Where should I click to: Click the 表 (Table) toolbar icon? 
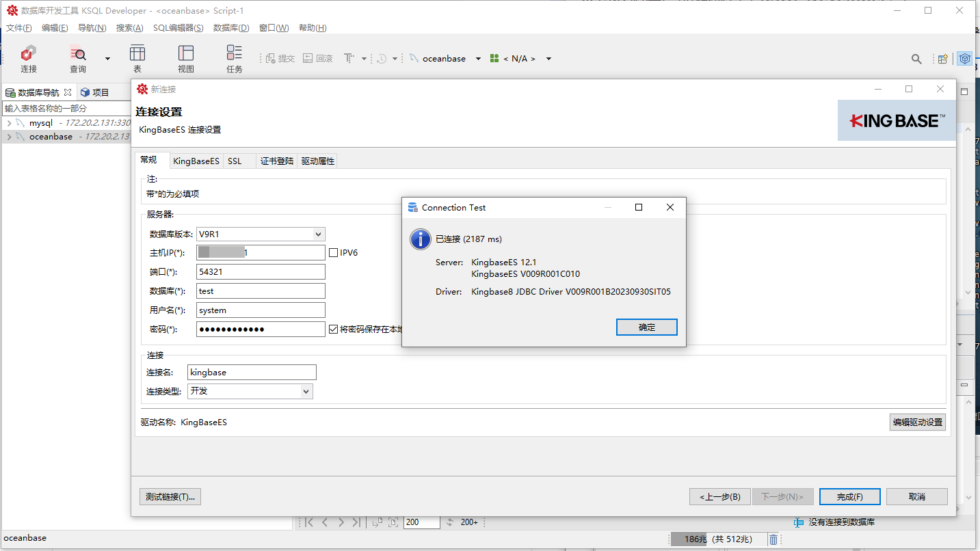137,58
